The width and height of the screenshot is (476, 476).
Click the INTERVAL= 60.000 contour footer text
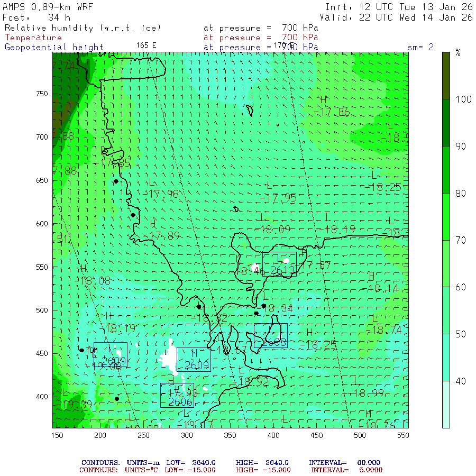pos(344,463)
